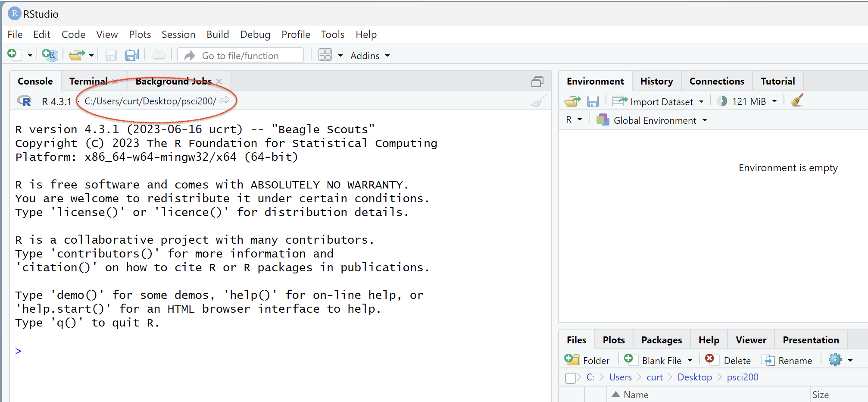Open the panes layout dropdown arrow
Screen dimensions: 868x402
(340, 56)
